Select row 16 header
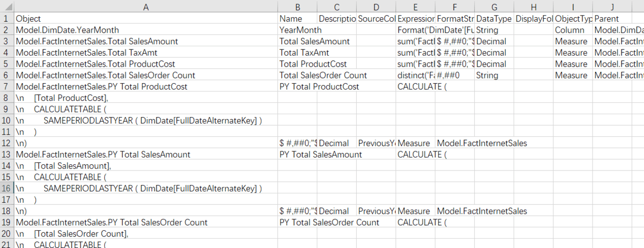 (x=7, y=188)
